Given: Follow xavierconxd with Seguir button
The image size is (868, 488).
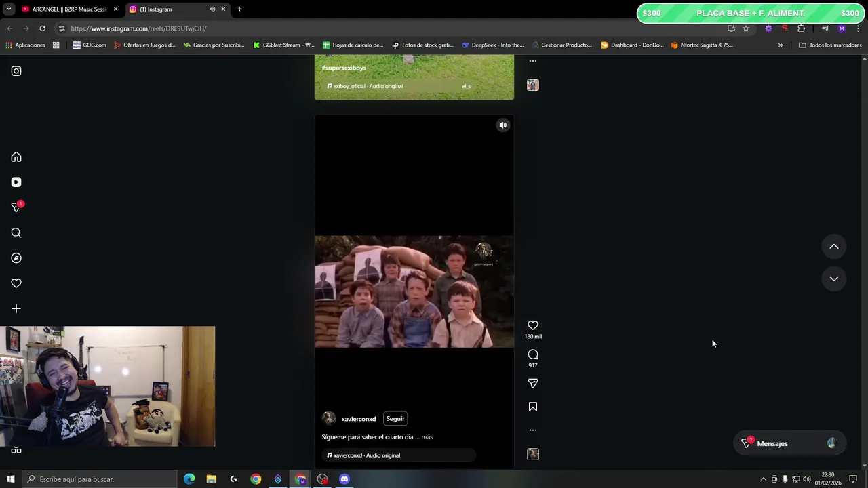Looking at the screenshot, I should click(x=395, y=418).
